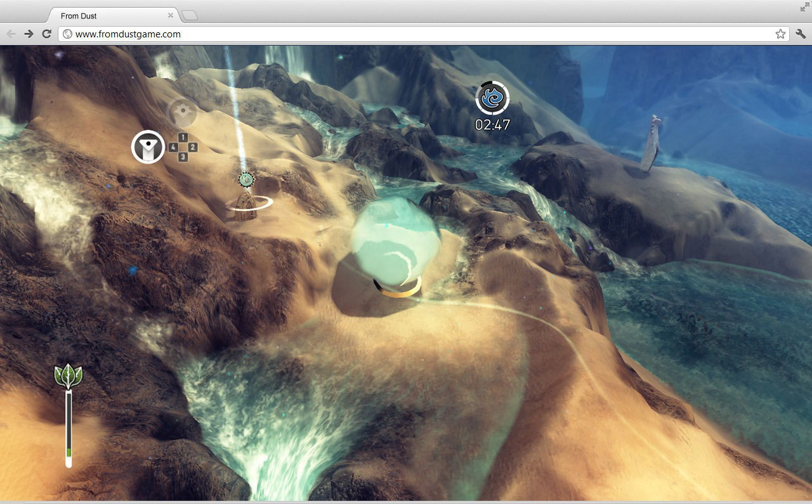Click the browser forward arrow
Viewport: 812px width, 504px height.
pyautogui.click(x=29, y=34)
